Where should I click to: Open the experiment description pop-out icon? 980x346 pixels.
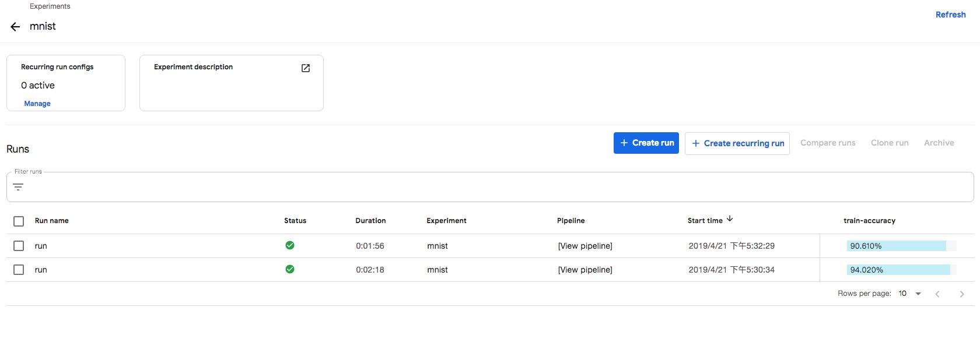click(306, 68)
